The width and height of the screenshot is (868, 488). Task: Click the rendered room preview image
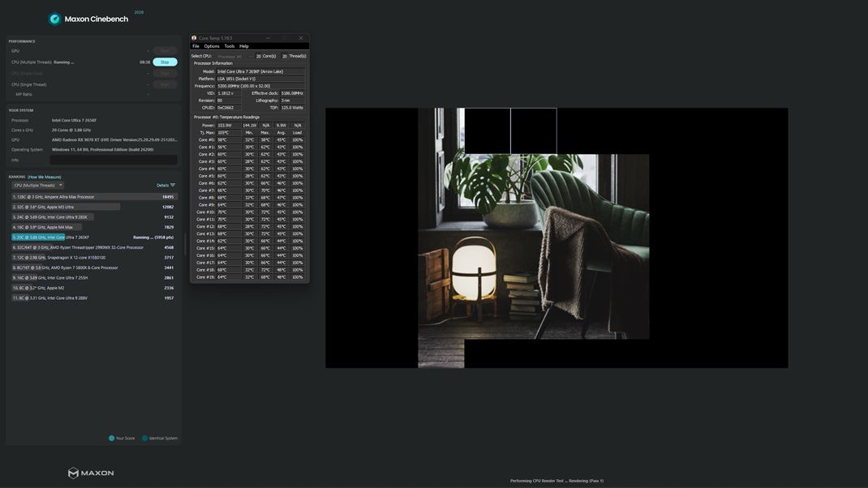pos(533,246)
